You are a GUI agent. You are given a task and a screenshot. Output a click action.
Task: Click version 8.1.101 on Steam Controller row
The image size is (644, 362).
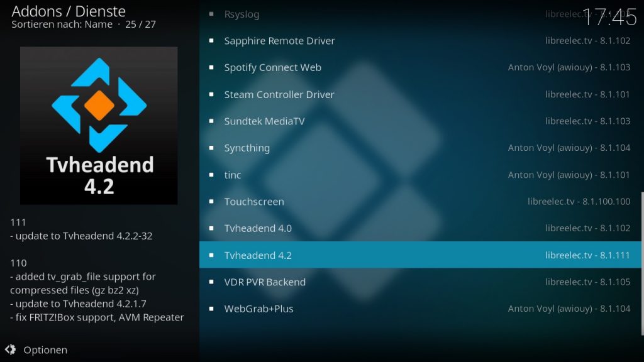(x=588, y=94)
